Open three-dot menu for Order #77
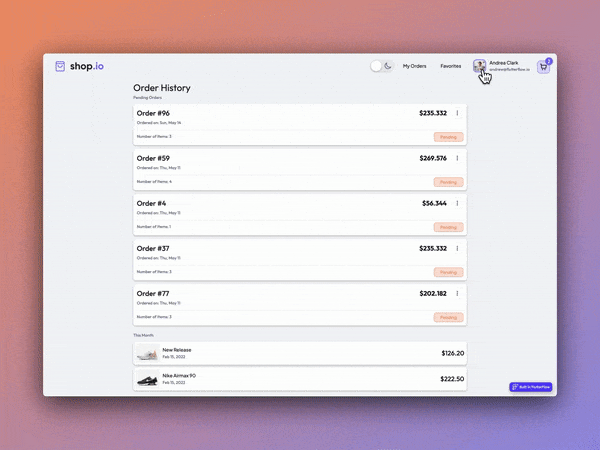The image size is (600, 450). point(457,293)
